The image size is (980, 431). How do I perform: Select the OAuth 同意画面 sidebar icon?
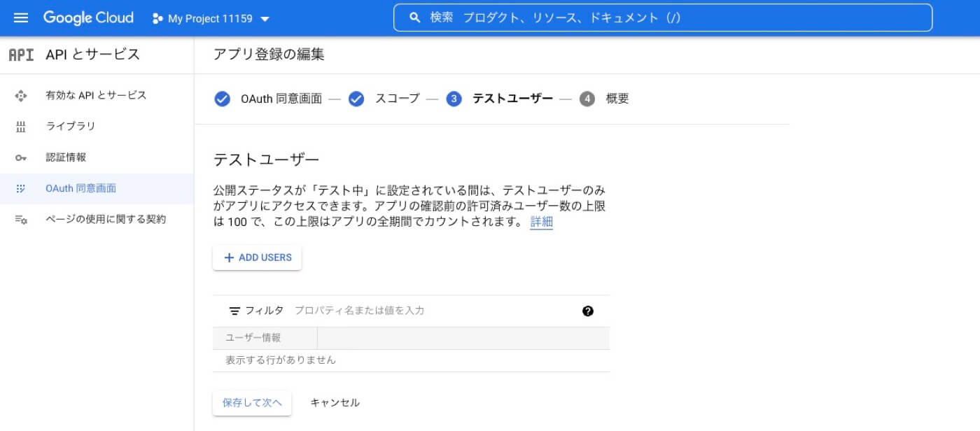pyautogui.click(x=21, y=188)
